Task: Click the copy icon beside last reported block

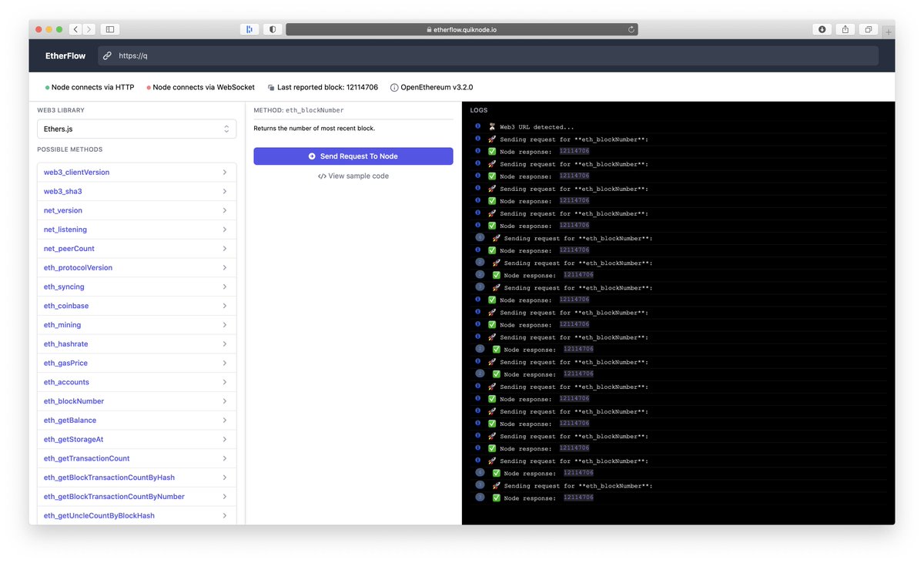Action: tap(270, 87)
